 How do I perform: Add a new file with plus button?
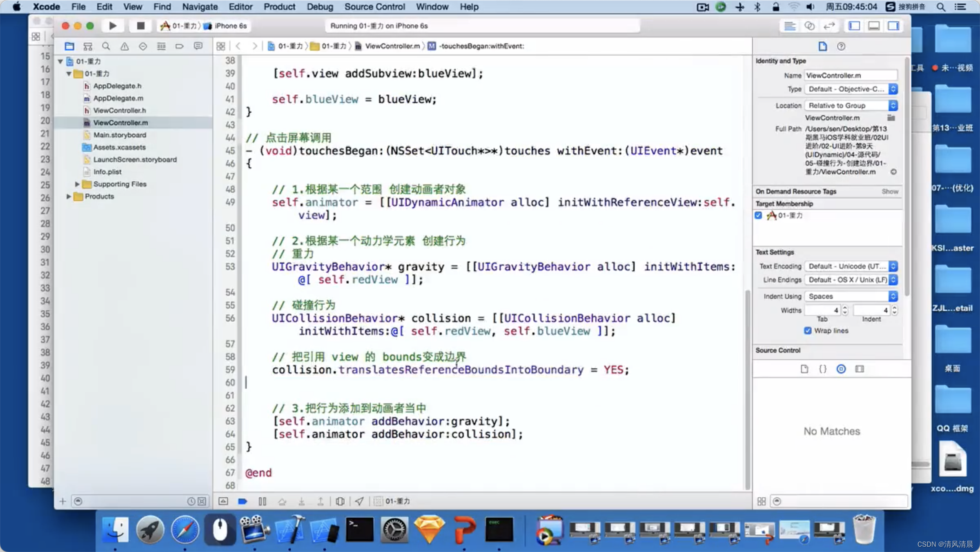pos(62,501)
